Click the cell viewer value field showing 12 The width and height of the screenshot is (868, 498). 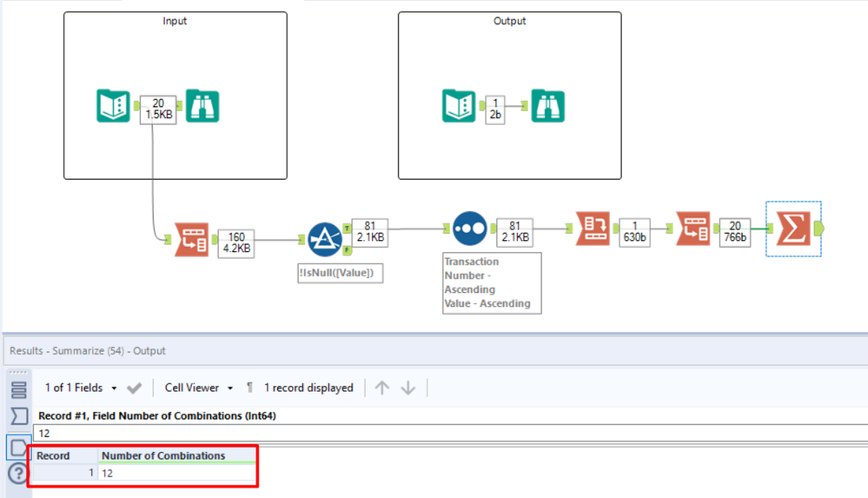coord(451,433)
